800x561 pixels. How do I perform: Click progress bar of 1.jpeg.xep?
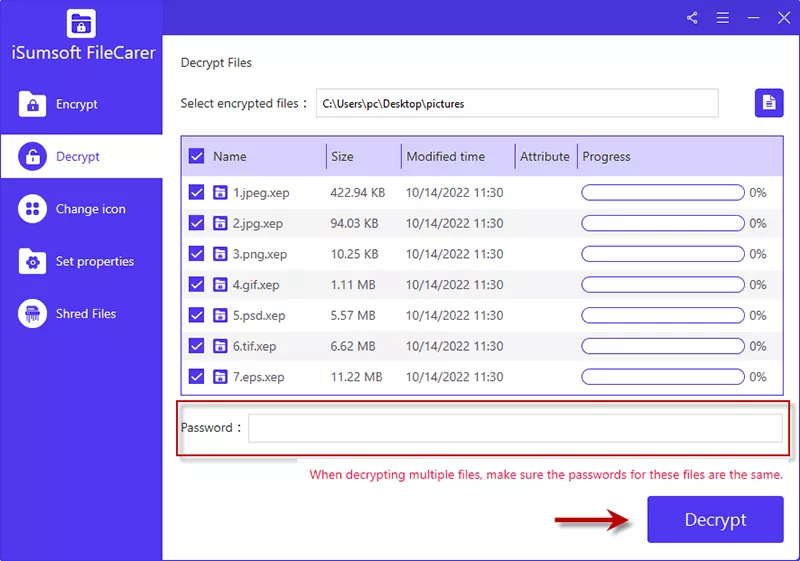pos(663,193)
